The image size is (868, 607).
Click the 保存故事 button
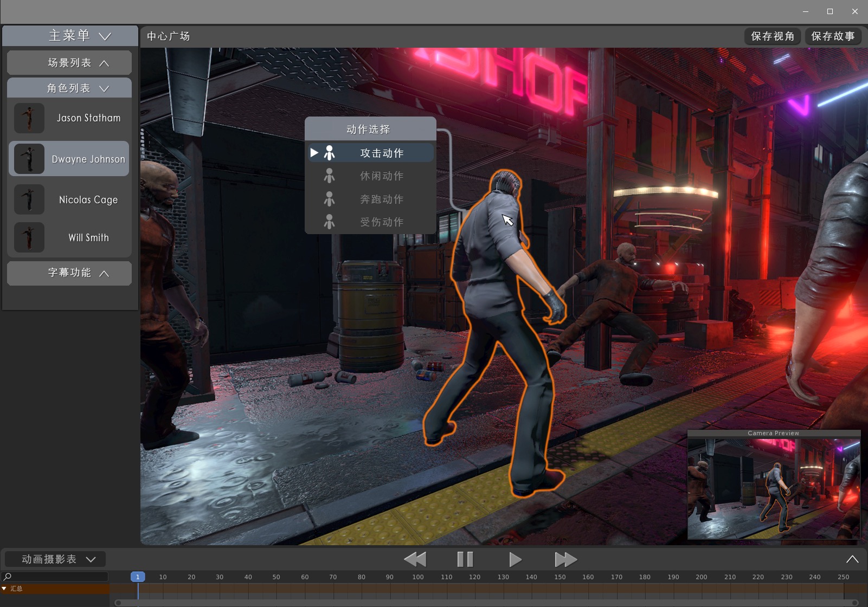[833, 36]
